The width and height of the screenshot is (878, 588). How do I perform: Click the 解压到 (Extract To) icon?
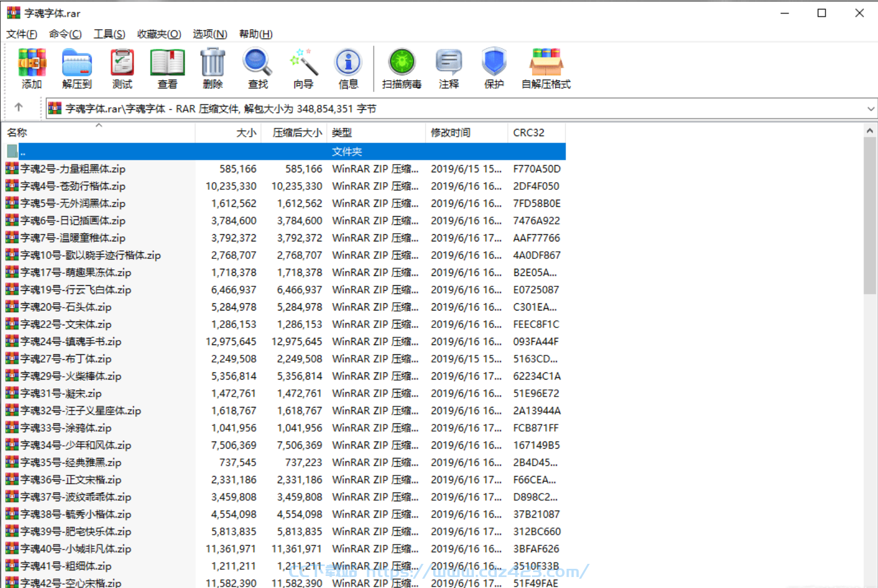pos(77,68)
